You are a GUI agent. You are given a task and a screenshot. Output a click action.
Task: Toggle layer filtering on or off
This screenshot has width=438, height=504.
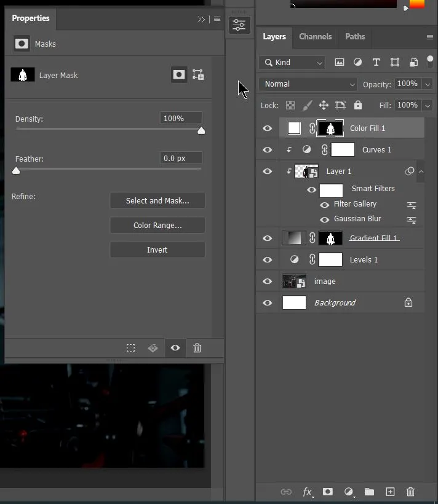click(429, 61)
